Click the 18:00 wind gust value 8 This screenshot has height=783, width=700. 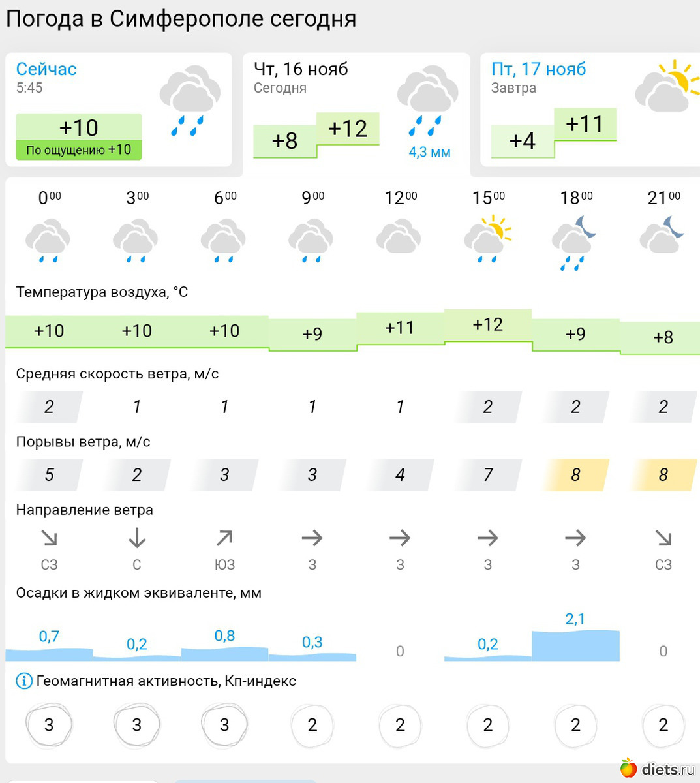click(575, 475)
